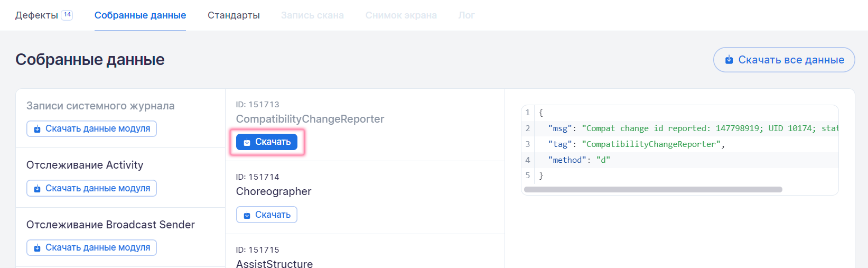Open the Дефекты tab
This screenshot has width=868, height=268.
coord(37,15)
